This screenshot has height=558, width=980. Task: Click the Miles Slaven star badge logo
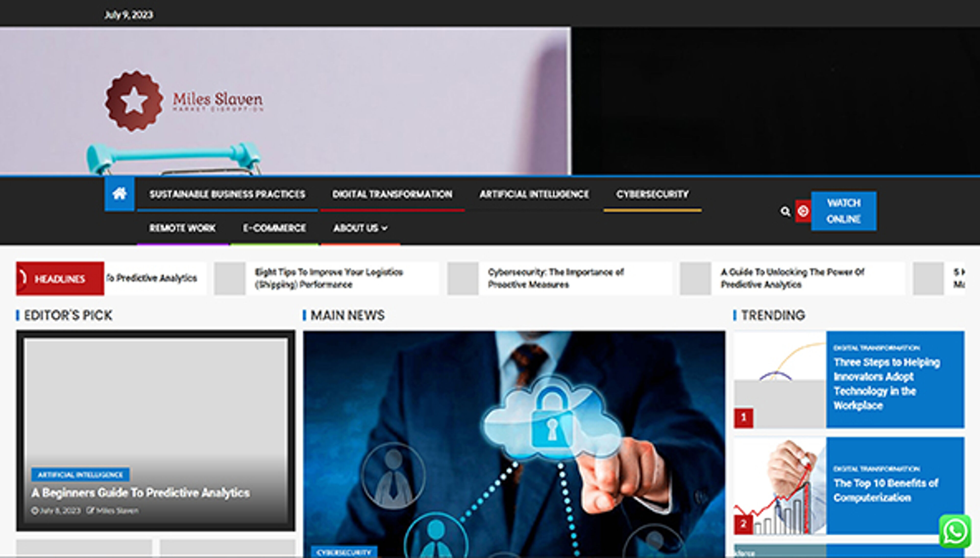tap(134, 101)
